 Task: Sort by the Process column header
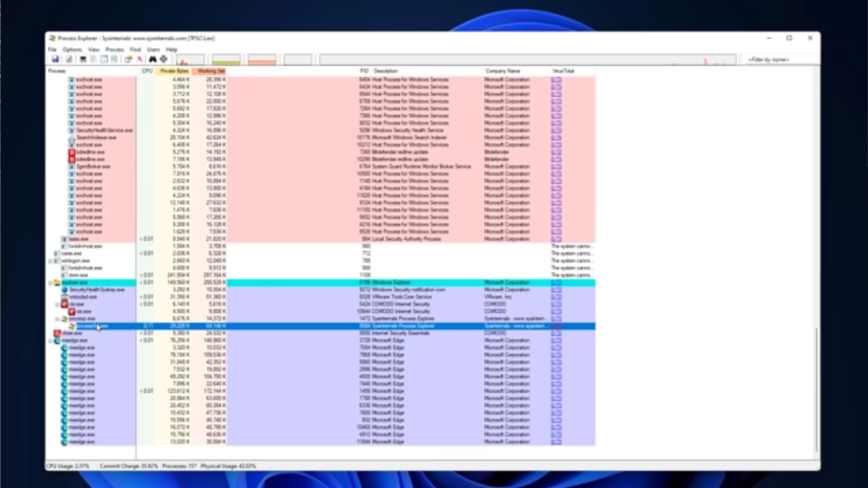(91, 71)
